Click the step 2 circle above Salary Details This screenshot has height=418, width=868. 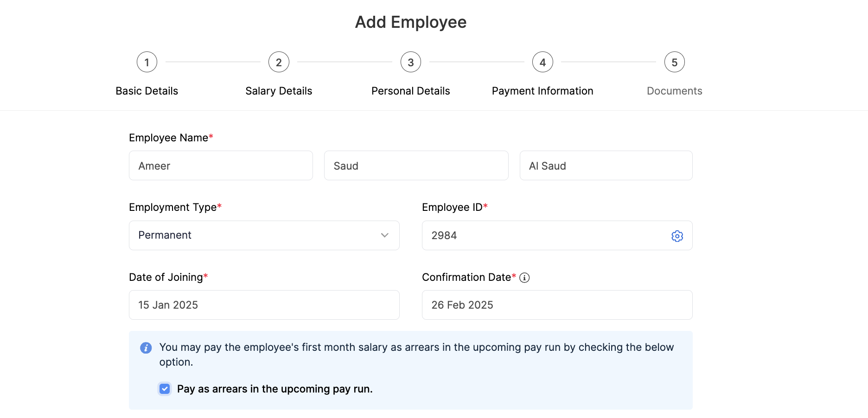point(278,62)
